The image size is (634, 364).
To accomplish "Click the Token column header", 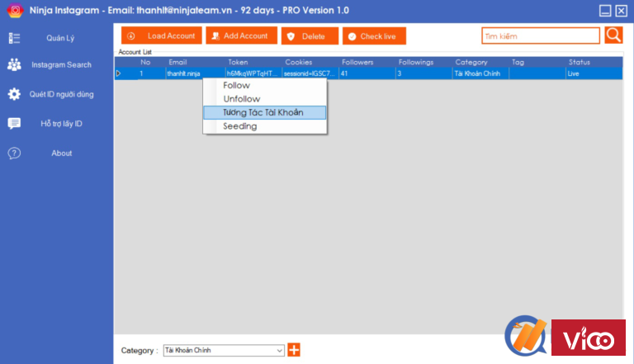I will 238,62.
